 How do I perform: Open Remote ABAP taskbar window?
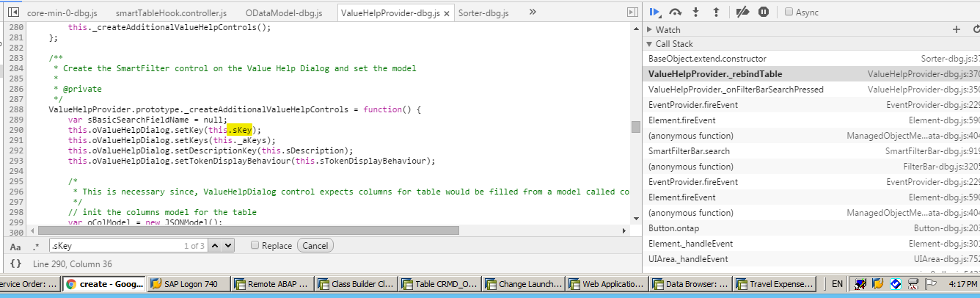(272, 284)
